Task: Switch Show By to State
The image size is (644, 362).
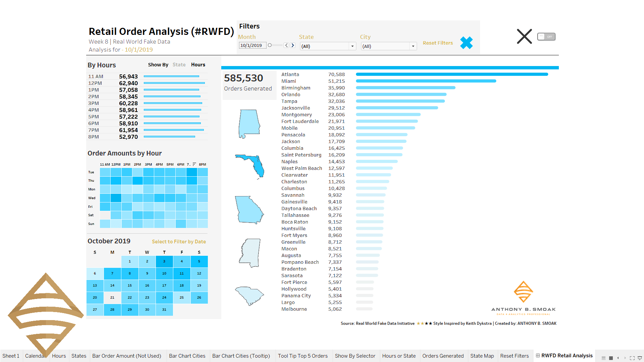Action: 179,65
